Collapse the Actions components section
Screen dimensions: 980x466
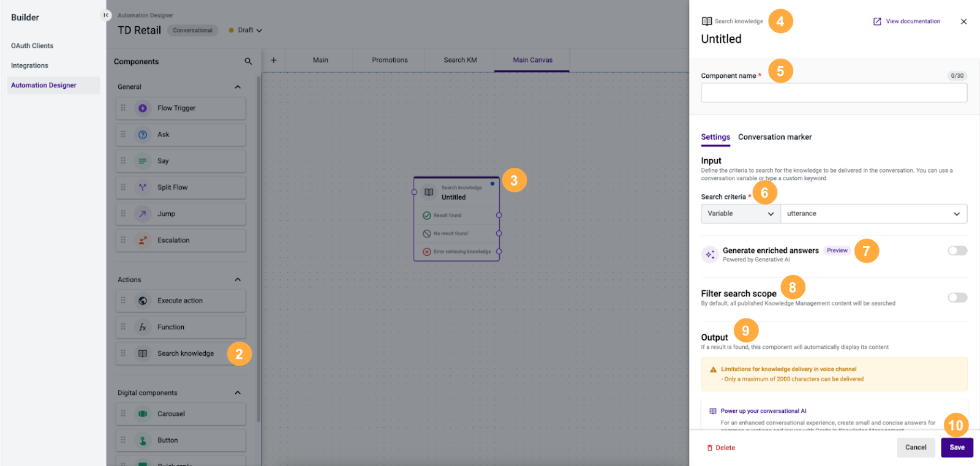pos(238,280)
